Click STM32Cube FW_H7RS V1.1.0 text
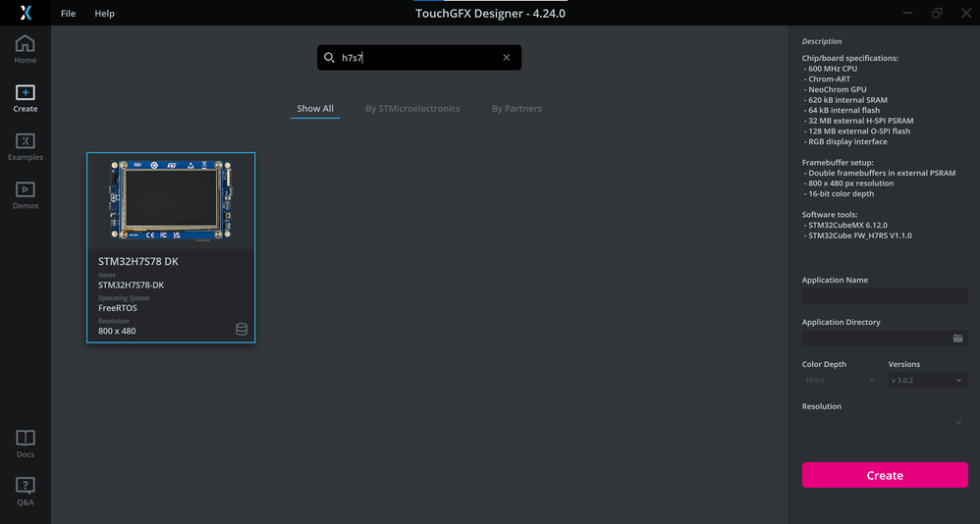The height and width of the screenshot is (524, 980). (x=860, y=236)
